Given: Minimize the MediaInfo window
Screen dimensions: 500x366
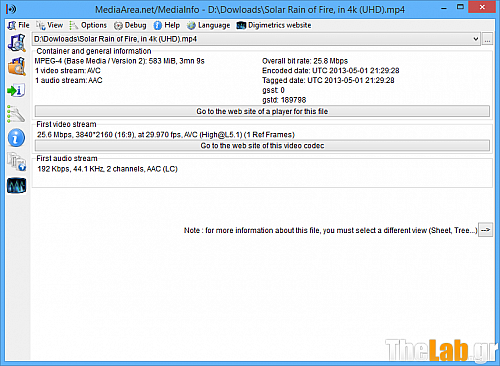Looking at the screenshot, I should click(x=444, y=8).
